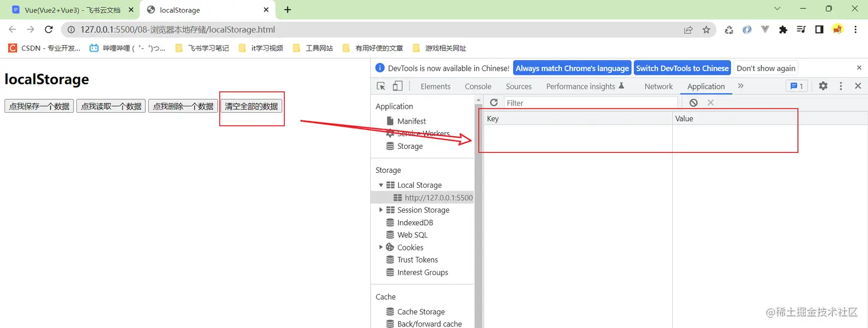Click the storage Filter input field

click(591, 103)
